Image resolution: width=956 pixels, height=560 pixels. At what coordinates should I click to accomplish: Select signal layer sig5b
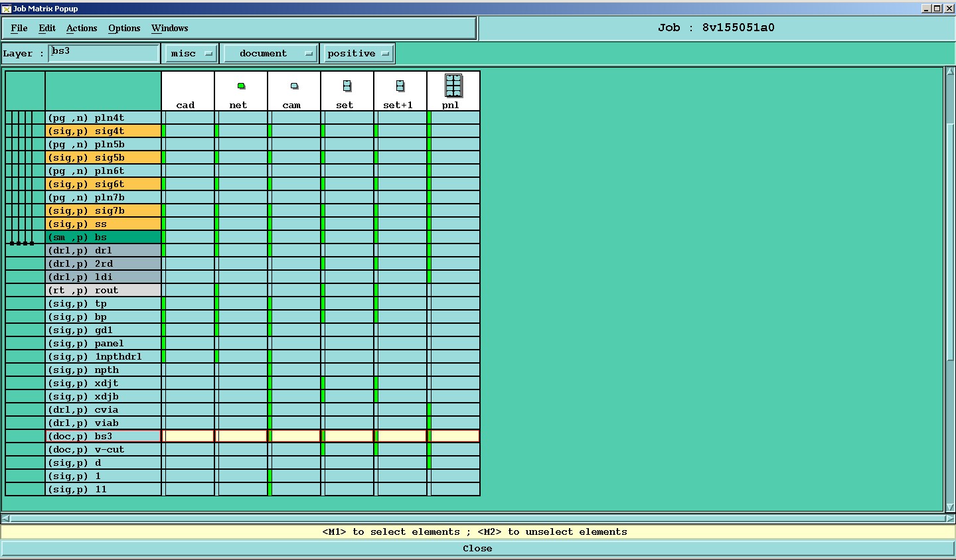point(103,157)
